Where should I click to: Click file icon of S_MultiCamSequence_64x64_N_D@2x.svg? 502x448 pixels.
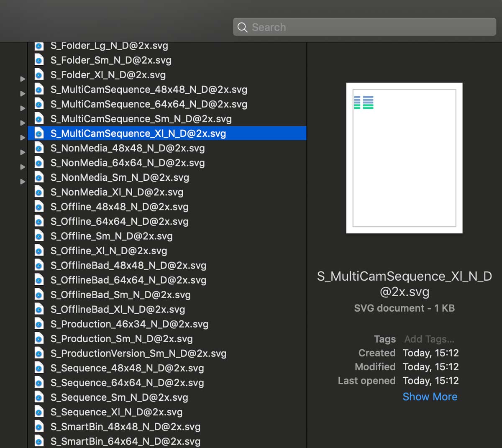tap(39, 104)
